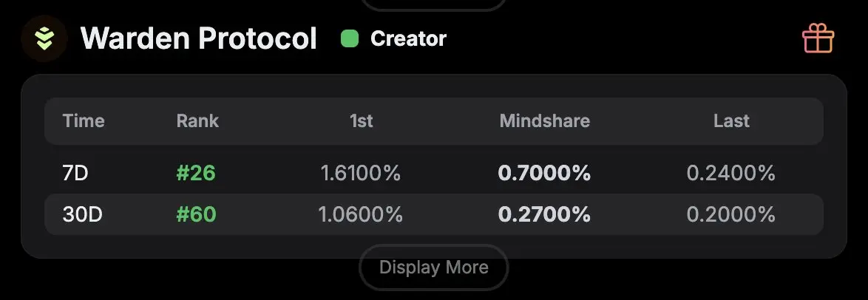This screenshot has height=300, width=868.
Task: Click the 0.2700% mindshare value
Action: click(544, 214)
